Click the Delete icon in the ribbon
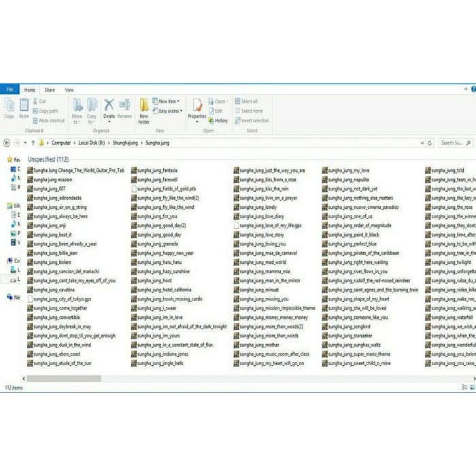Screen dimensions: 476x476 [x=109, y=108]
